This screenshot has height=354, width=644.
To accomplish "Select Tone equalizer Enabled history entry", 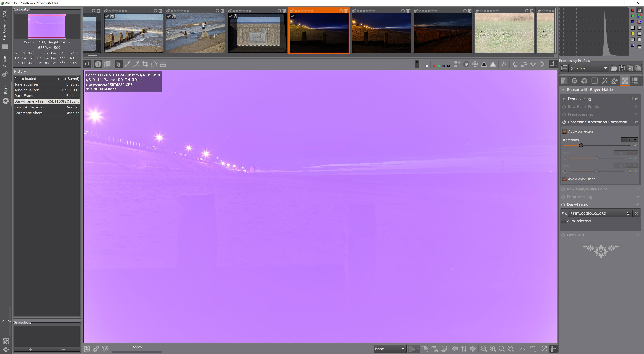I will coord(47,84).
